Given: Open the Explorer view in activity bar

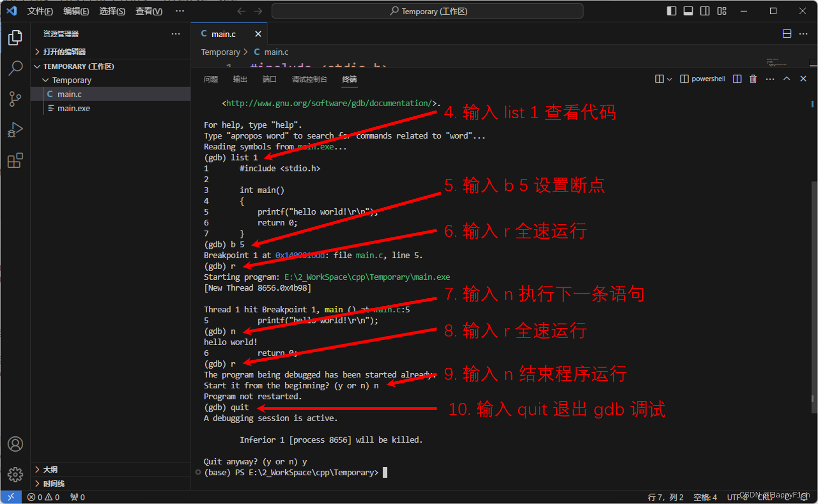Looking at the screenshot, I should pos(15,37).
